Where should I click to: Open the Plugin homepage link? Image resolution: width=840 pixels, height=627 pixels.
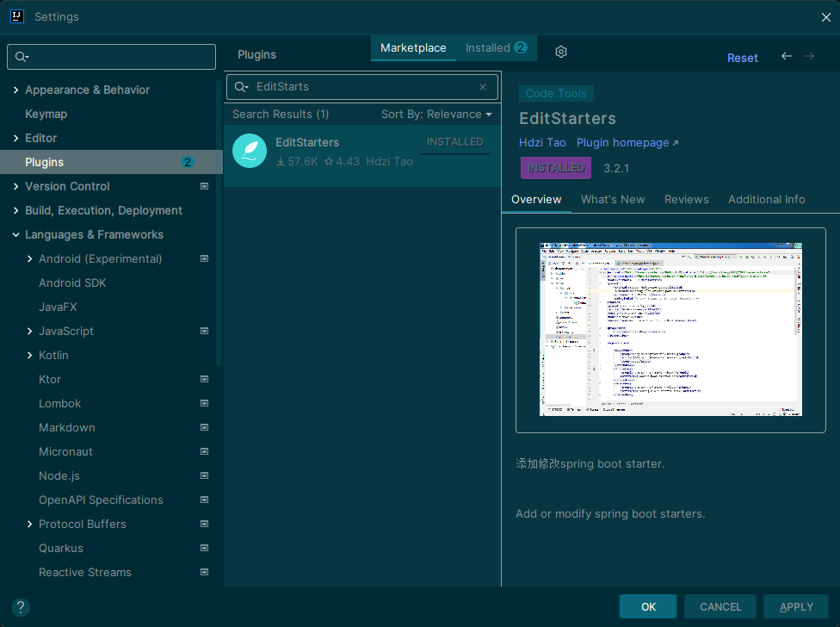(627, 143)
